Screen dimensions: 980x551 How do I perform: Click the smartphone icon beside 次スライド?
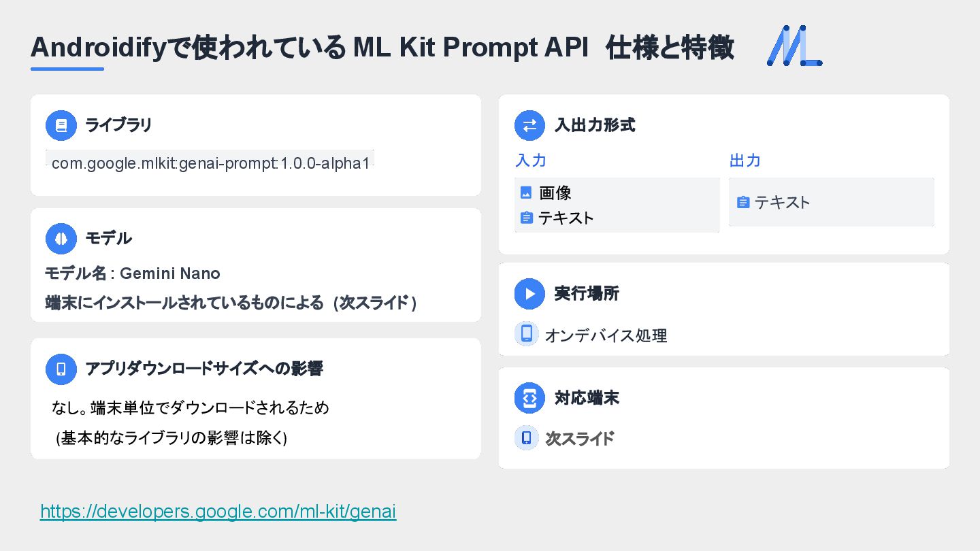(526, 437)
